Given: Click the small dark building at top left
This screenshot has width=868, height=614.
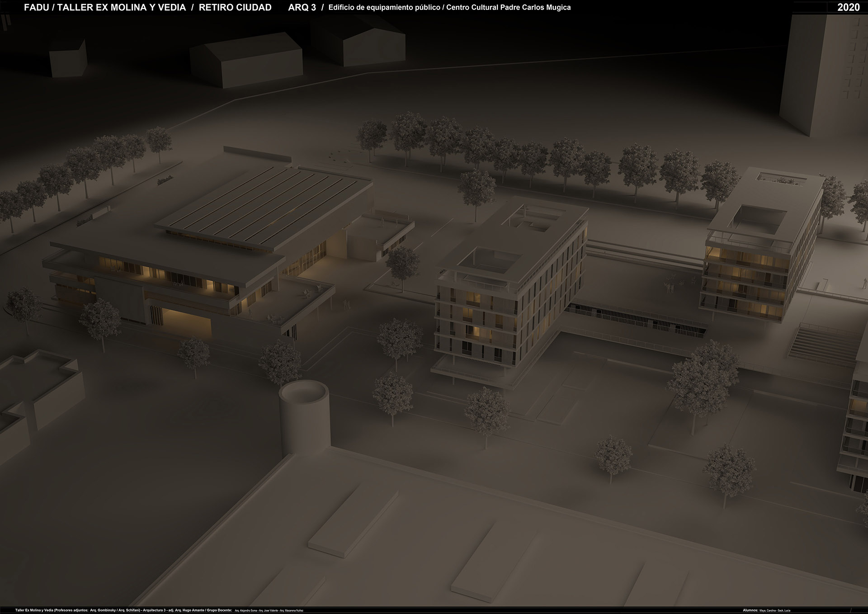Looking at the screenshot, I should click(68, 59).
